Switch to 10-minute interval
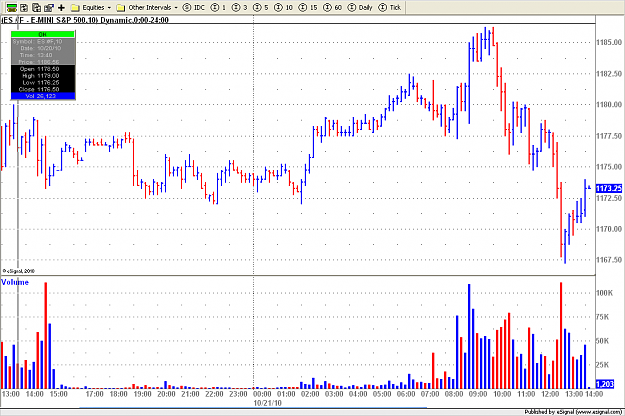 point(283,8)
